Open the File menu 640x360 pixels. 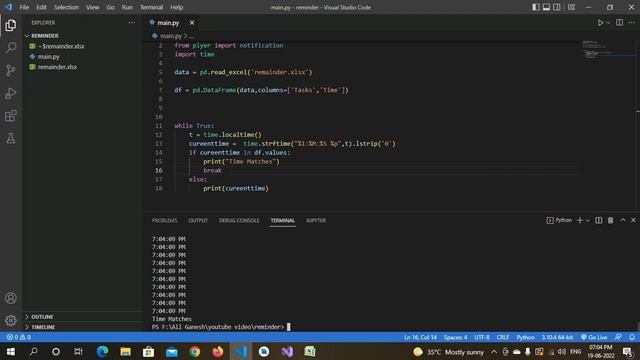coord(24,7)
